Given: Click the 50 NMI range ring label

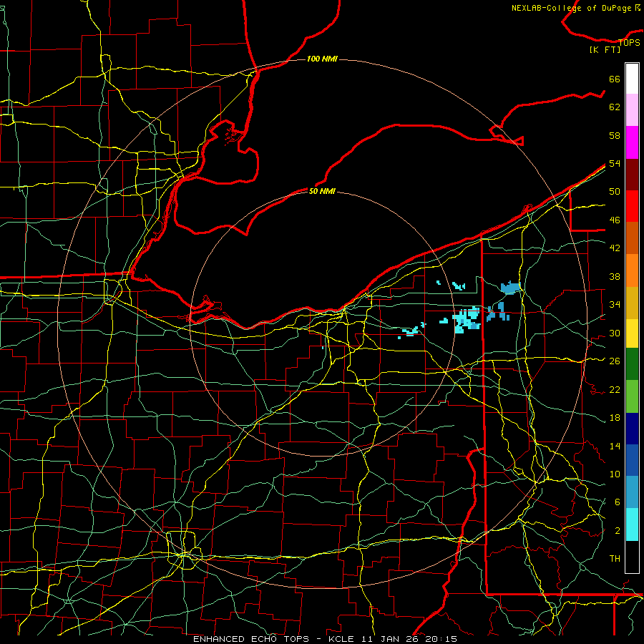Looking at the screenshot, I should click(x=322, y=191).
